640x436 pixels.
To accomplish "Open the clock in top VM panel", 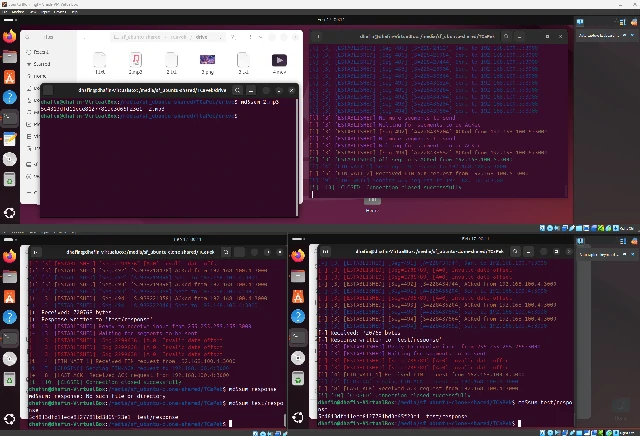I will (331, 20).
